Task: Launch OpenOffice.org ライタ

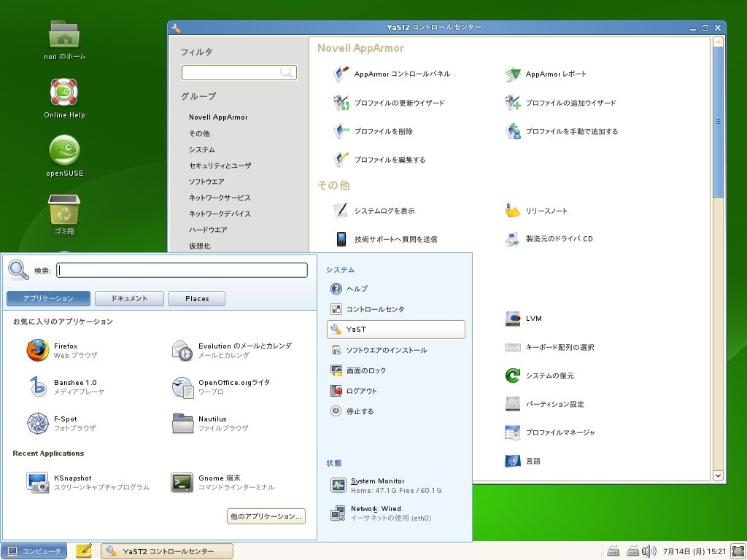Action: pyautogui.click(x=220, y=387)
